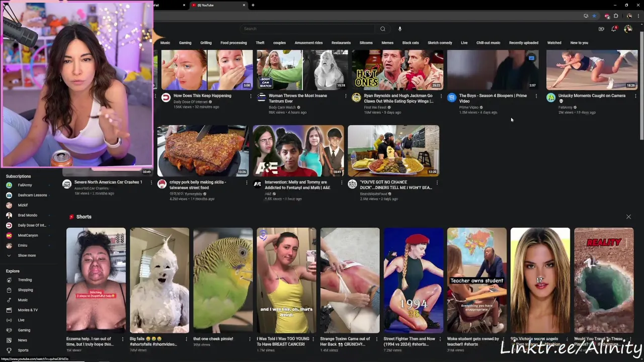Open Daily Dose Of Internet channel avatar
Screen dimensions: 644x362
click(166, 98)
